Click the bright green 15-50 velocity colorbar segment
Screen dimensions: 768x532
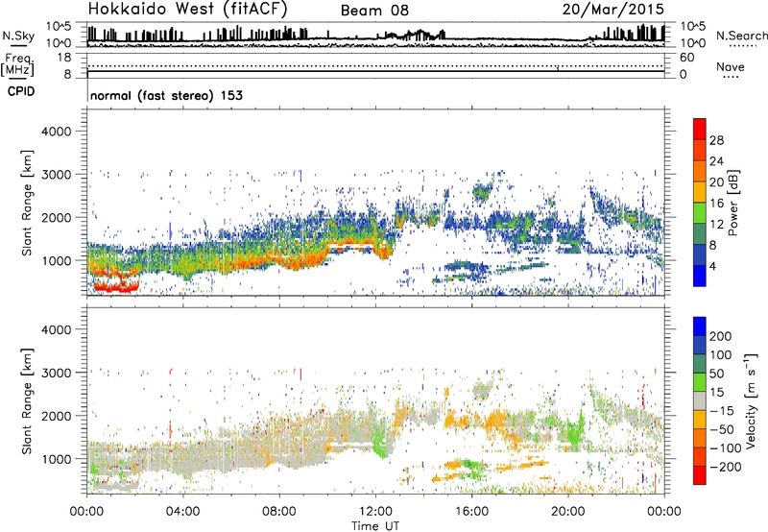[x=700, y=382]
